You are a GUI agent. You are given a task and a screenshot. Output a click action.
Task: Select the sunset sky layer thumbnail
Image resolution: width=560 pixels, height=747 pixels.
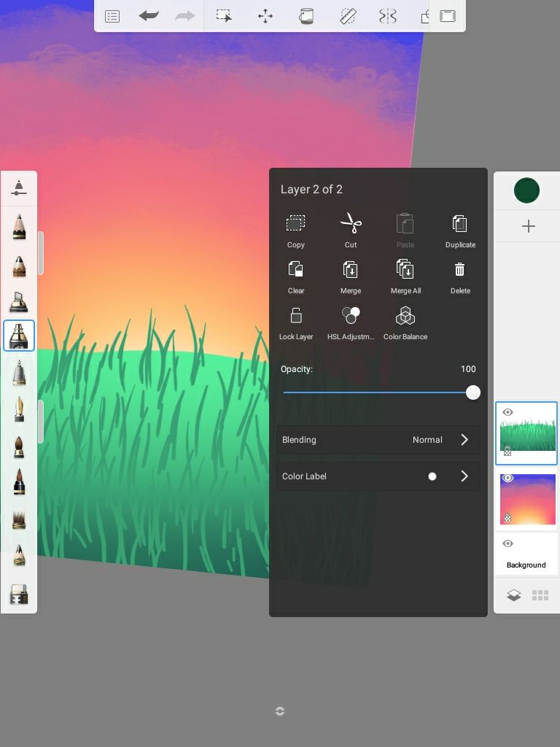[x=528, y=499]
